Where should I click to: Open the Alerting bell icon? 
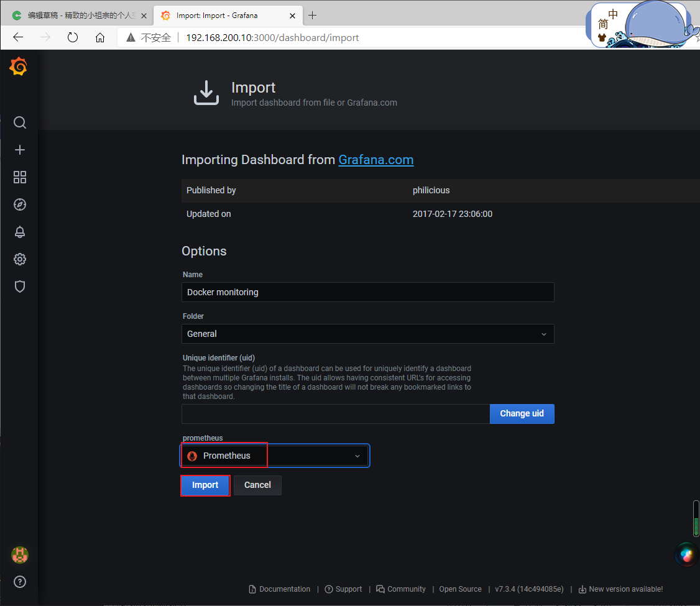pyautogui.click(x=20, y=232)
